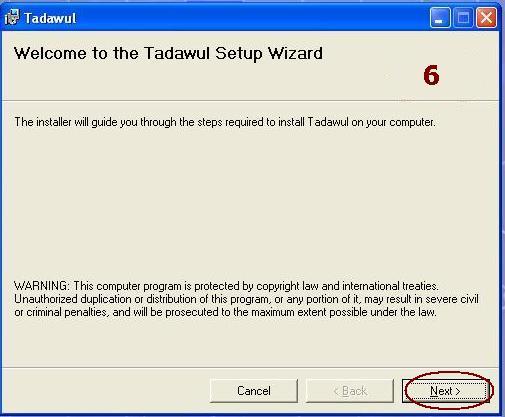
Task: Click the disabled maximize button
Action: (x=463, y=18)
